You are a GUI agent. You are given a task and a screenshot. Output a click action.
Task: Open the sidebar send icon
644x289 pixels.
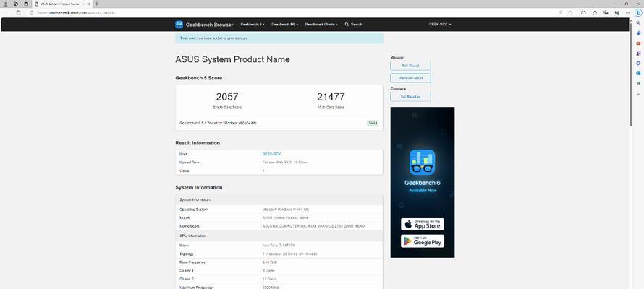[x=638, y=83]
